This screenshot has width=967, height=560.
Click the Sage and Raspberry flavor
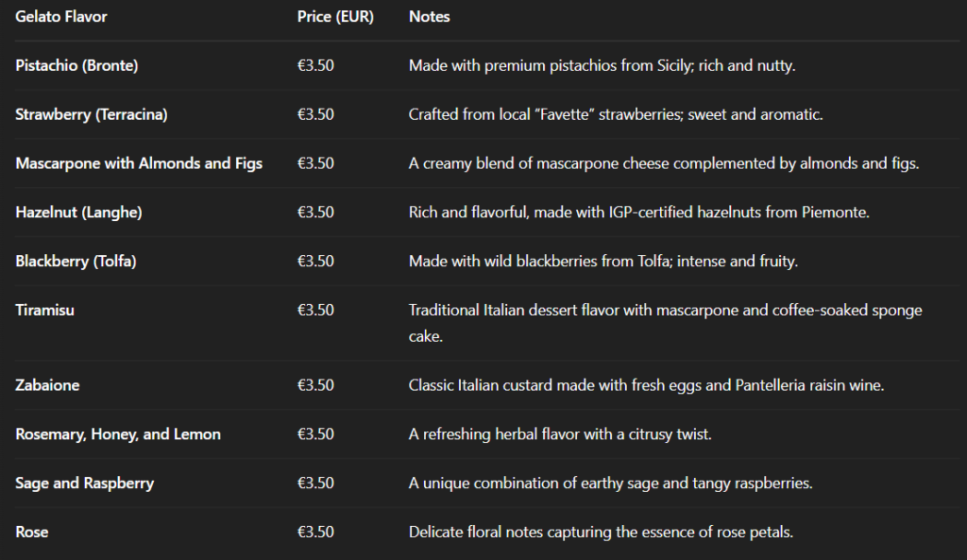click(x=84, y=483)
